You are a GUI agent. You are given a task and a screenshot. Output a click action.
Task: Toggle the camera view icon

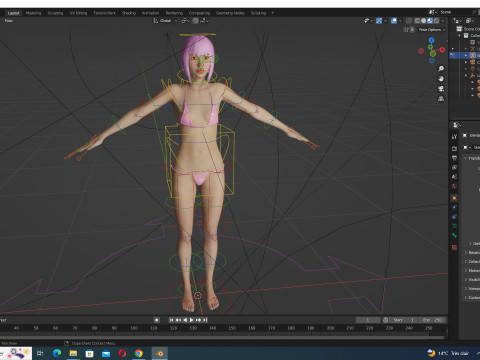pyautogui.click(x=441, y=89)
